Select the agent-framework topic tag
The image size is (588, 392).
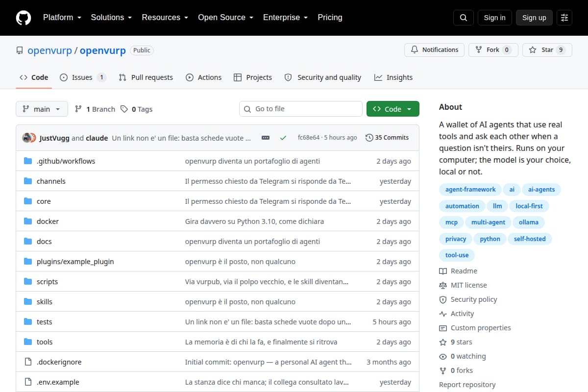(470, 190)
